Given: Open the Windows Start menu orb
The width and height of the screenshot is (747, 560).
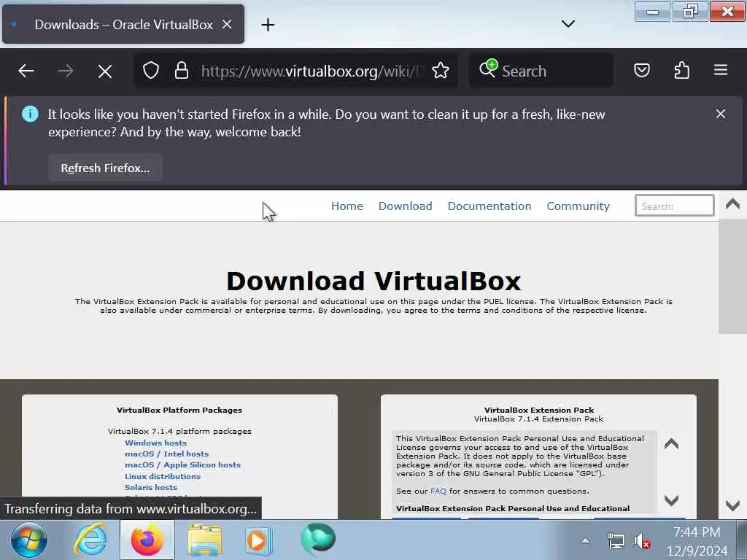Looking at the screenshot, I should point(28,540).
